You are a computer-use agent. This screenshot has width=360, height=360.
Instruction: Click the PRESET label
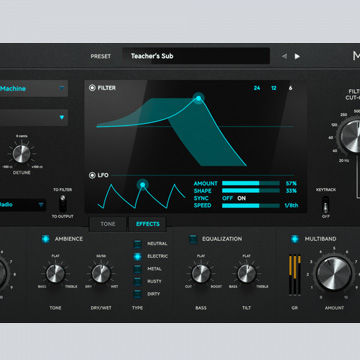101,56
